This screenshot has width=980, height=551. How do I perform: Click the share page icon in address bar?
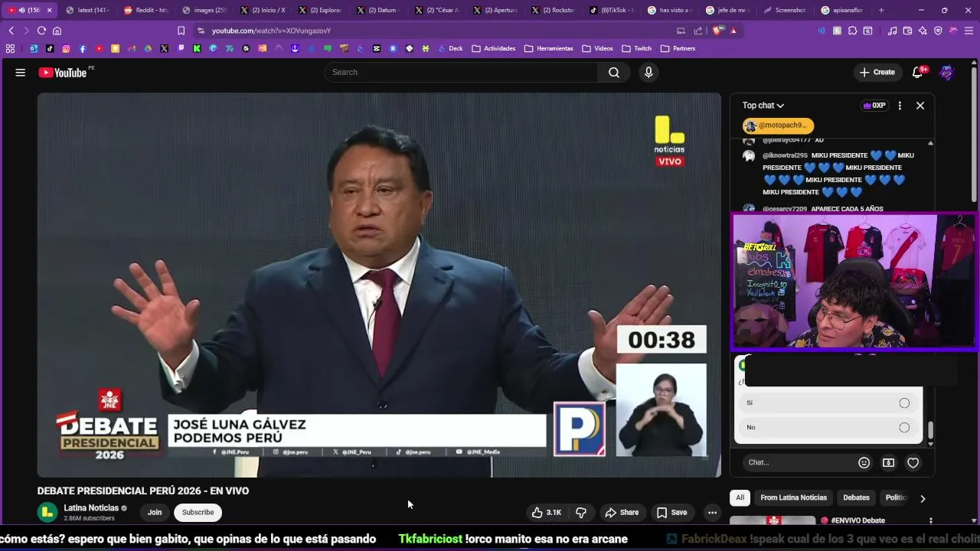coord(698,31)
